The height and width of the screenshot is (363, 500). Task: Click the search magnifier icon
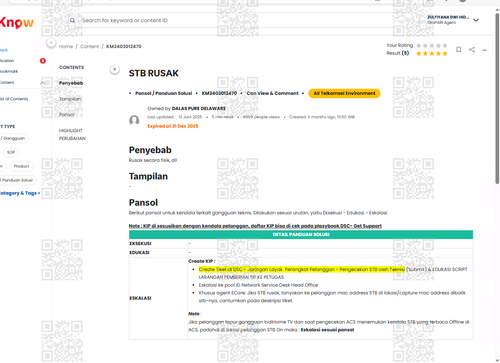[x=72, y=20]
